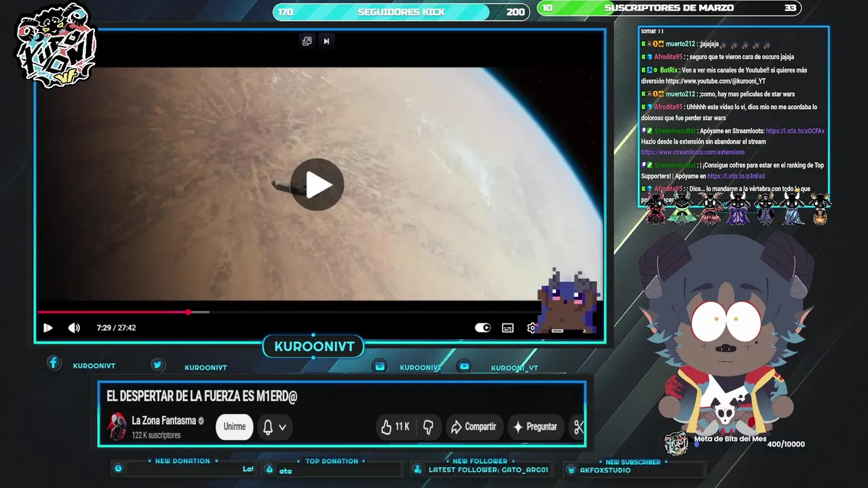This screenshot has width=868, height=488.
Task: Expand the notification options chevron
Action: point(282,427)
